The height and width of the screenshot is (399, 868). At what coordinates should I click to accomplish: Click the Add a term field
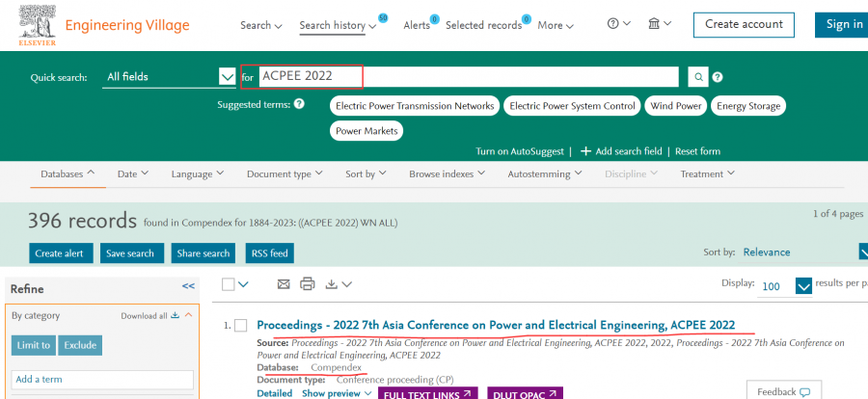[102, 380]
